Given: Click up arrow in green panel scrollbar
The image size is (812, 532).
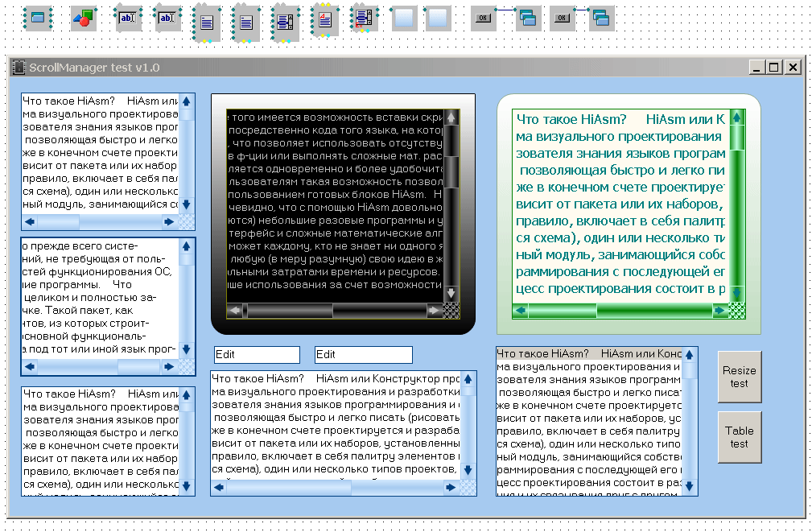Looking at the screenshot, I should pyautogui.click(x=736, y=118).
